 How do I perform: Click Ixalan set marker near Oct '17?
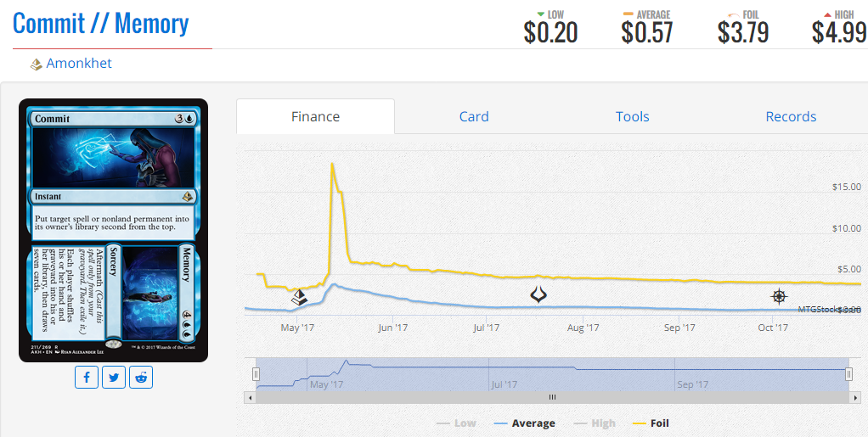click(x=779, y=296)
